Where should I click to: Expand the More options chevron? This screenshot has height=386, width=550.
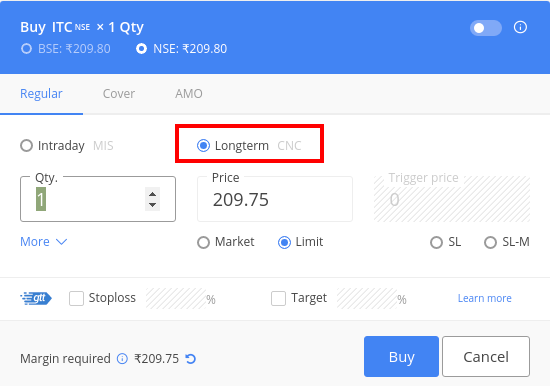click(61, 242)
